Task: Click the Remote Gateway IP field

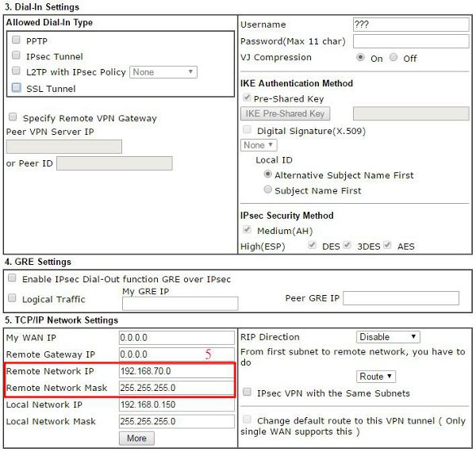Action: [177, 354]
